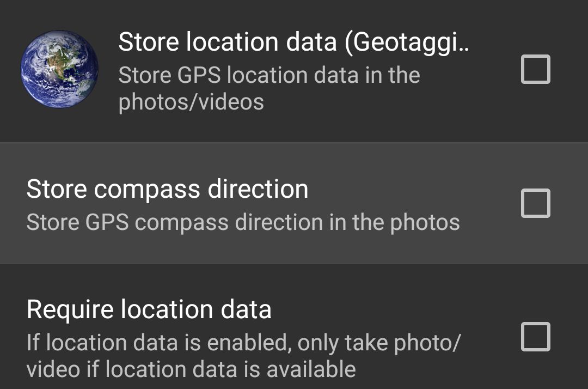Image resolution: width=588 pixels, height=389 pixels.
Task: Open the Store location data (Geotaggi.. title
Action: click(293, 41)
